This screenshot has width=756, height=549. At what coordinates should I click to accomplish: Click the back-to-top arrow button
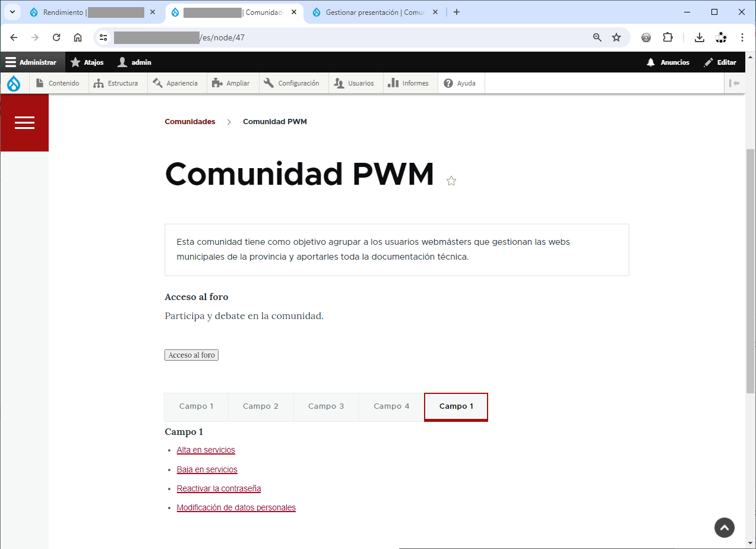click(x=725, y=527)
